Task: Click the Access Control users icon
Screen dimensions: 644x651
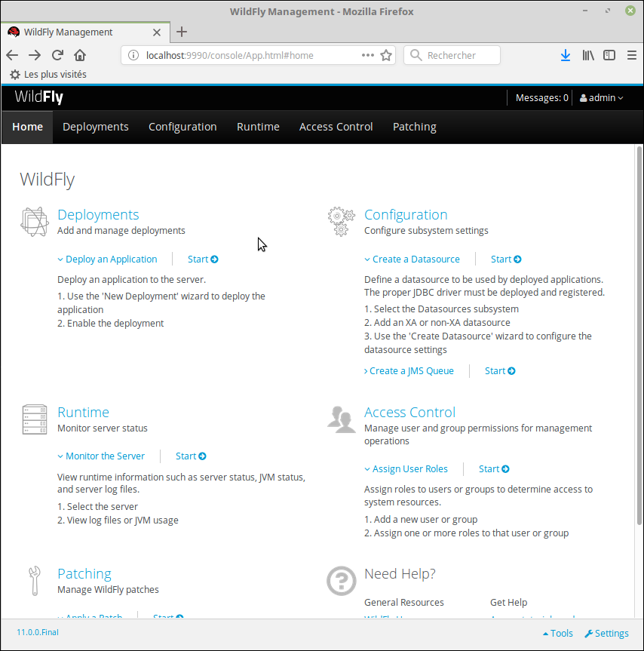Action: tap(341, 419)
